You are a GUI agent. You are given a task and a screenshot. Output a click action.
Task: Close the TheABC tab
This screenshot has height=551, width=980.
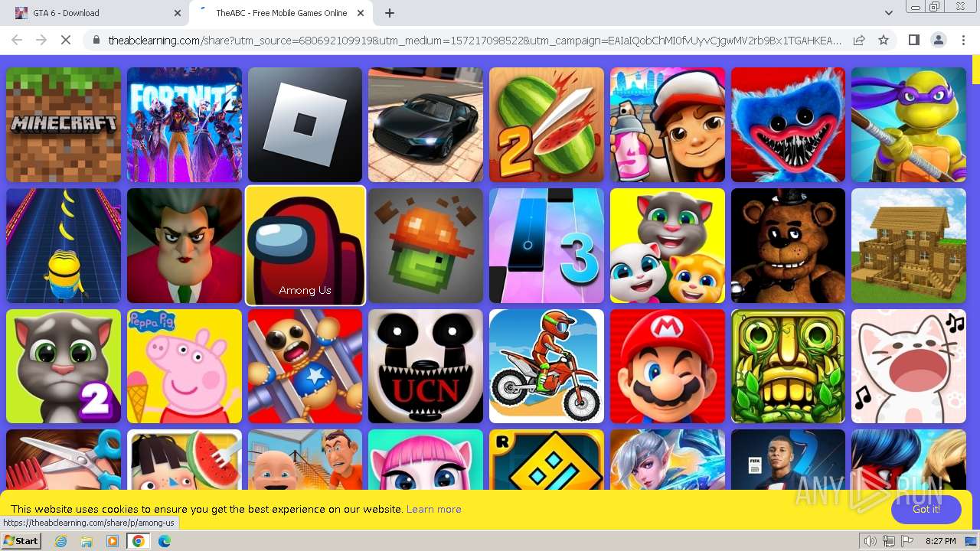click(x=361, y=13)
